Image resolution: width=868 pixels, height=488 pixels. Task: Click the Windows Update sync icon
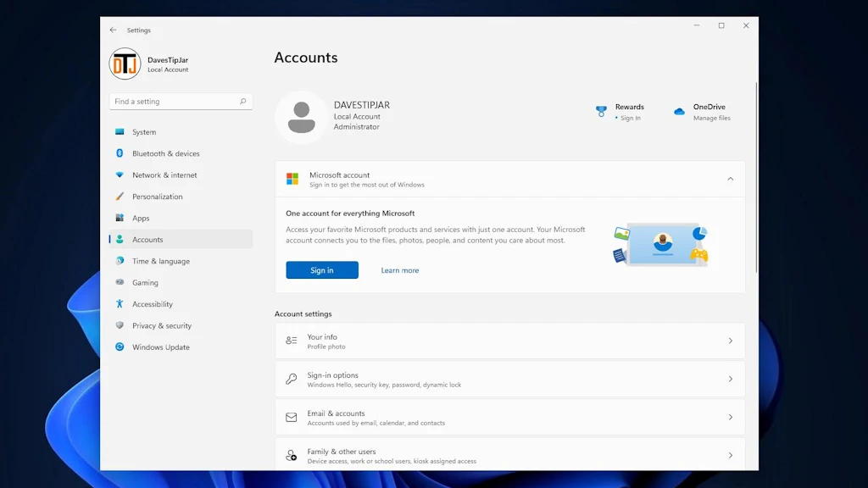tap(120, 347)
